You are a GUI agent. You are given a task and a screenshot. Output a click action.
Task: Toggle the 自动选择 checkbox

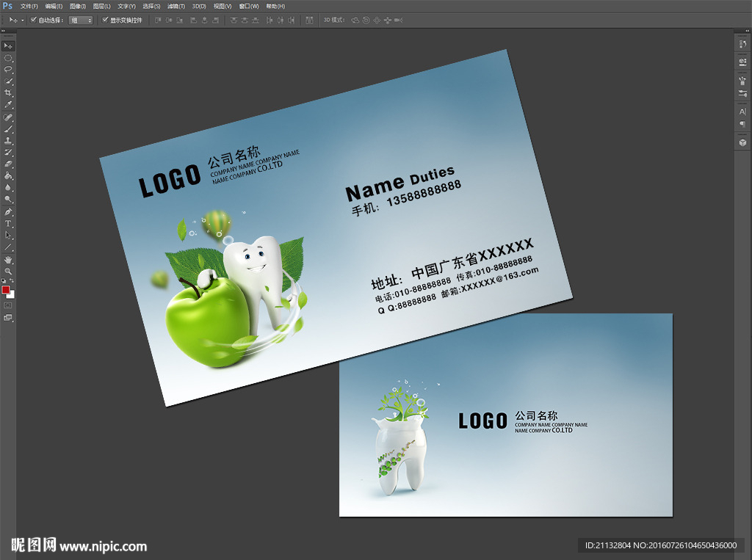[x=34, y=20]
